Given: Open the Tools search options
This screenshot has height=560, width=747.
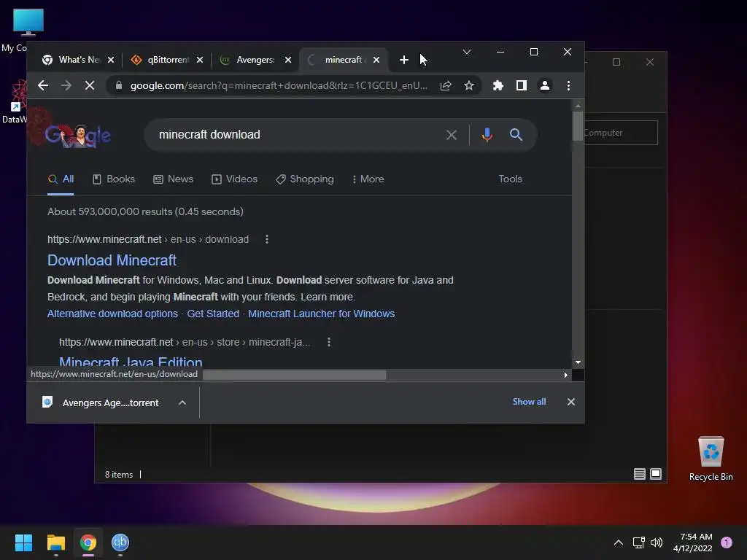Looking at the screenshot, I should (510, 179).
